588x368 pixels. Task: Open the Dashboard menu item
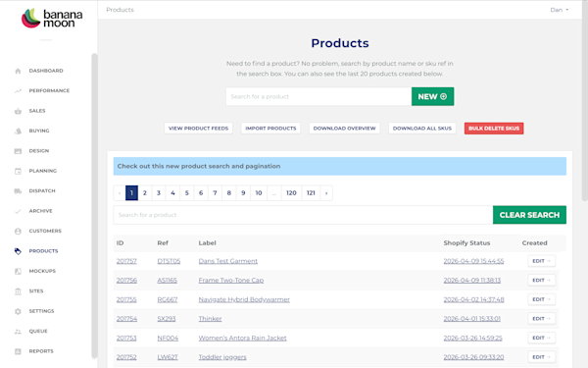pos(46,71)
